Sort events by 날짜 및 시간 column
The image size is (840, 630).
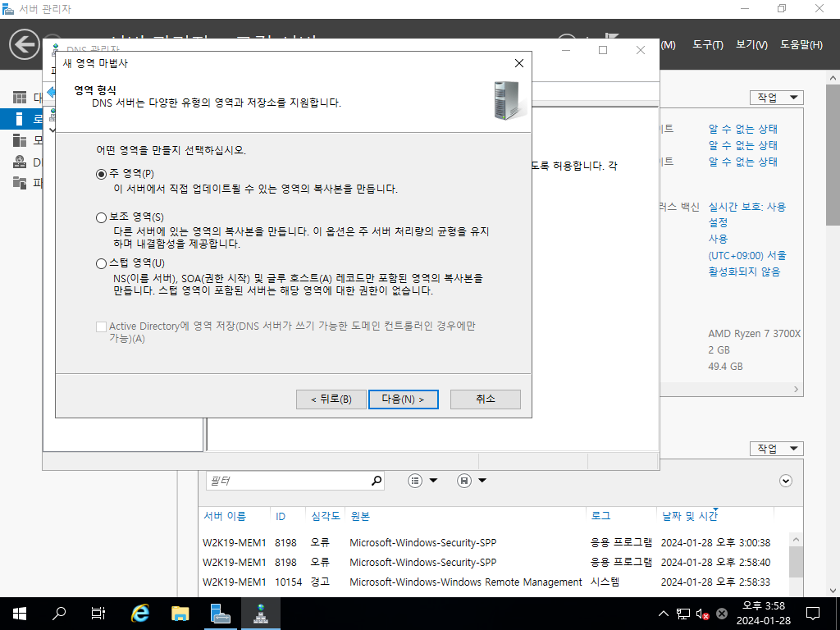[689, 516]
